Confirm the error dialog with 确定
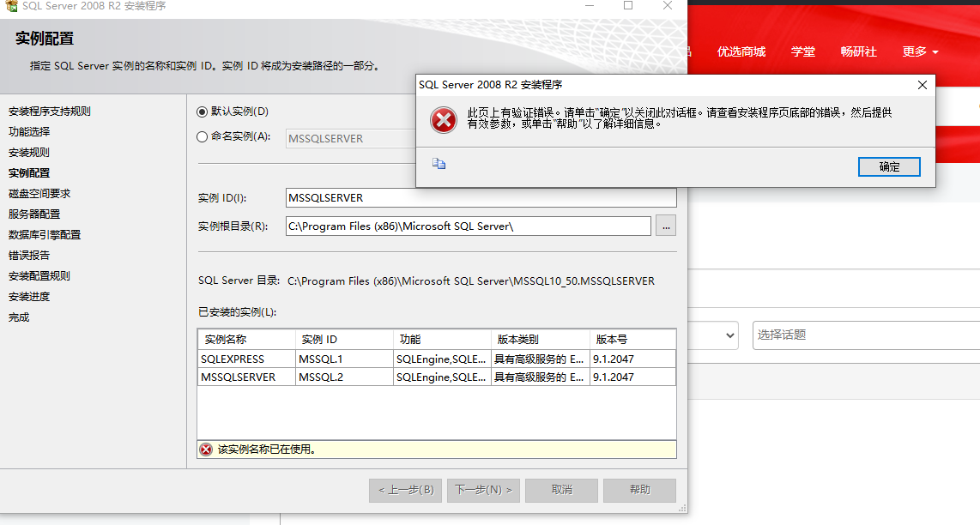This screenshot has height=525, width=980. pyautogui.click(x=889, y=167)
